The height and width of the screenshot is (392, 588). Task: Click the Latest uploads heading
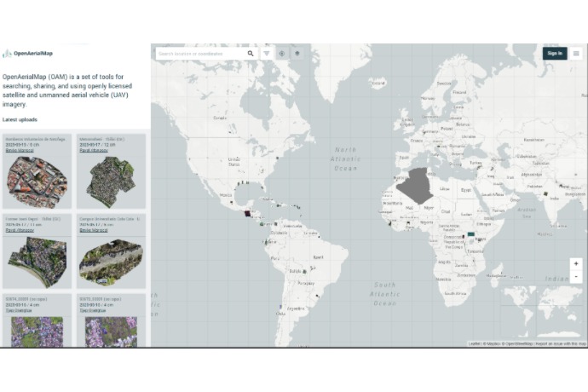pos(20,119)
